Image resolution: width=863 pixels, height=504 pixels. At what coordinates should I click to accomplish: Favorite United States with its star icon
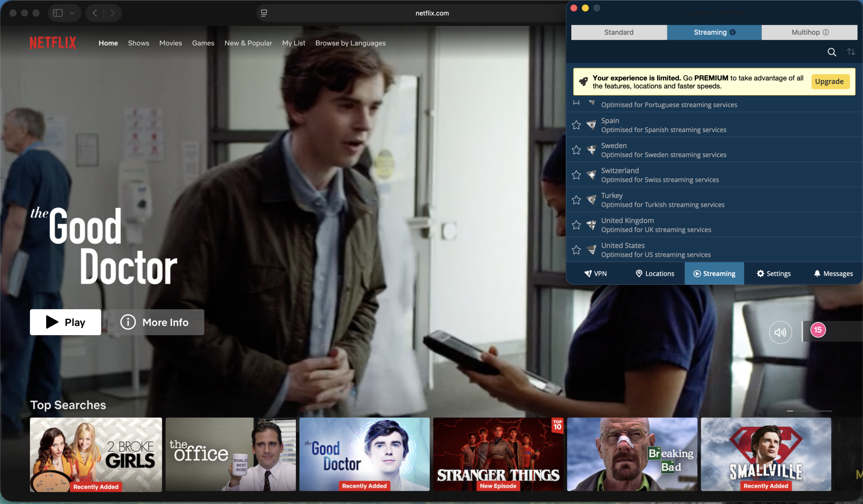point(576,250)
